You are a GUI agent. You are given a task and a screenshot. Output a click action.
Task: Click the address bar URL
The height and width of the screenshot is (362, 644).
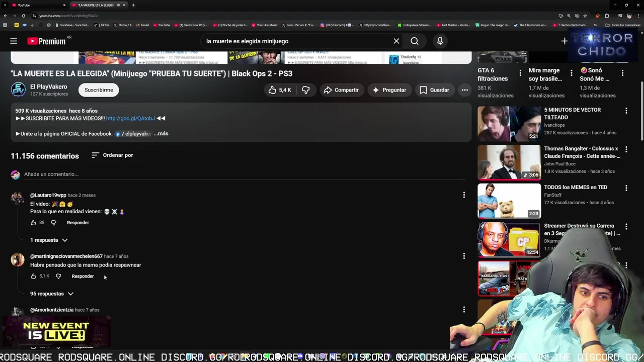pos(68,16)
